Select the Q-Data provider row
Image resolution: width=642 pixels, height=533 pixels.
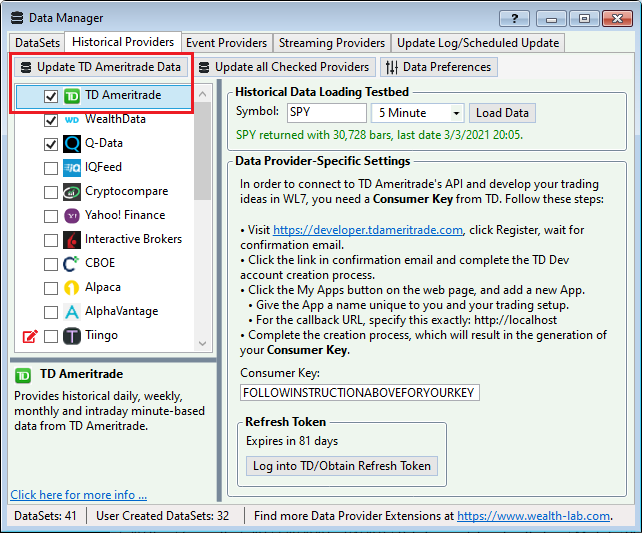(104, 145)
